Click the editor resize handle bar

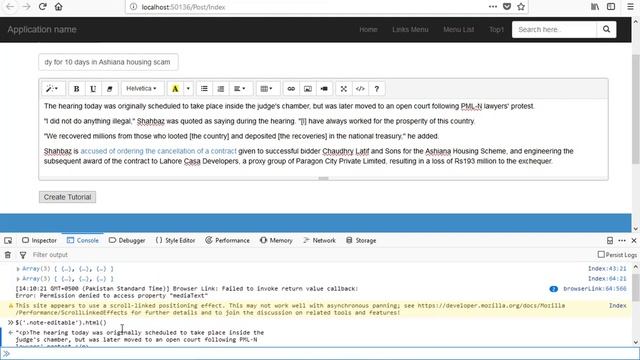(x=323, y=178)
